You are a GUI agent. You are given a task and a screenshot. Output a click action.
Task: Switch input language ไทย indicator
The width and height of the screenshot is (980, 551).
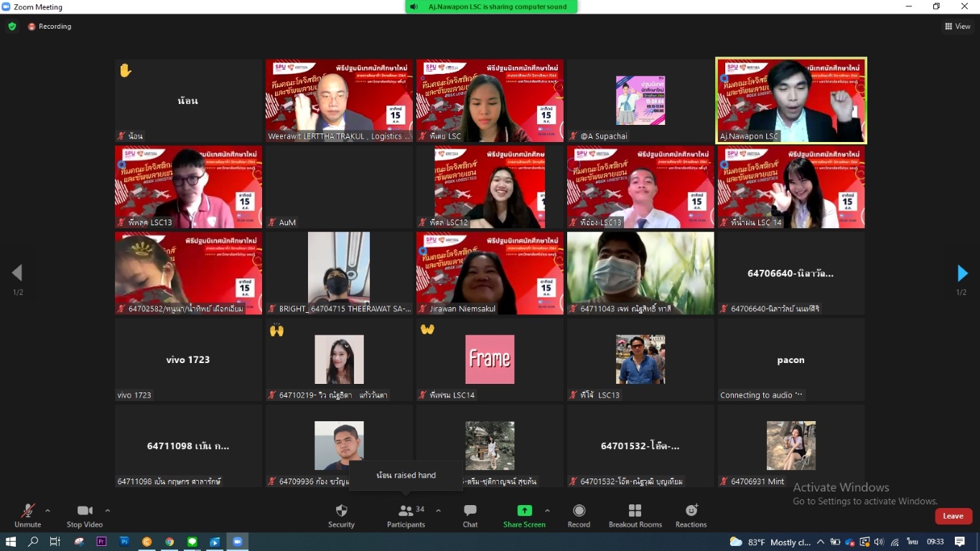(913, 542)
